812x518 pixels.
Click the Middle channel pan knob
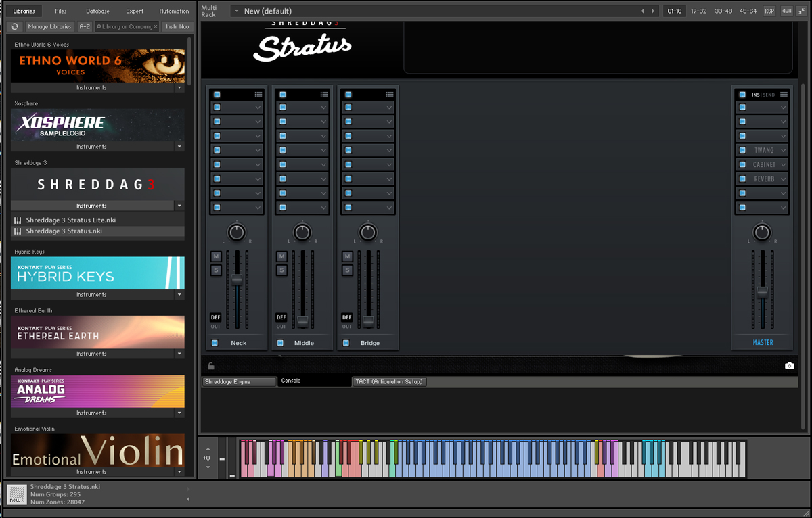tap(302, 233)
